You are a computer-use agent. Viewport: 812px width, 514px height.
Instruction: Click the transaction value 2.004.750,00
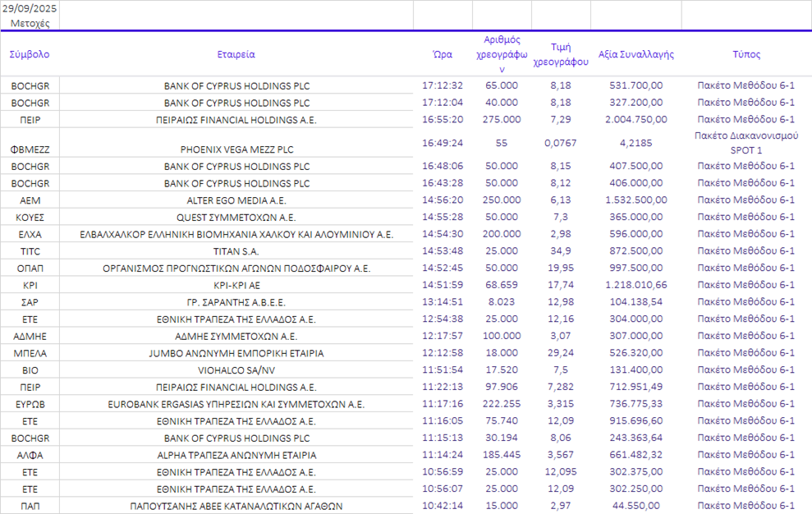(635, 119)
